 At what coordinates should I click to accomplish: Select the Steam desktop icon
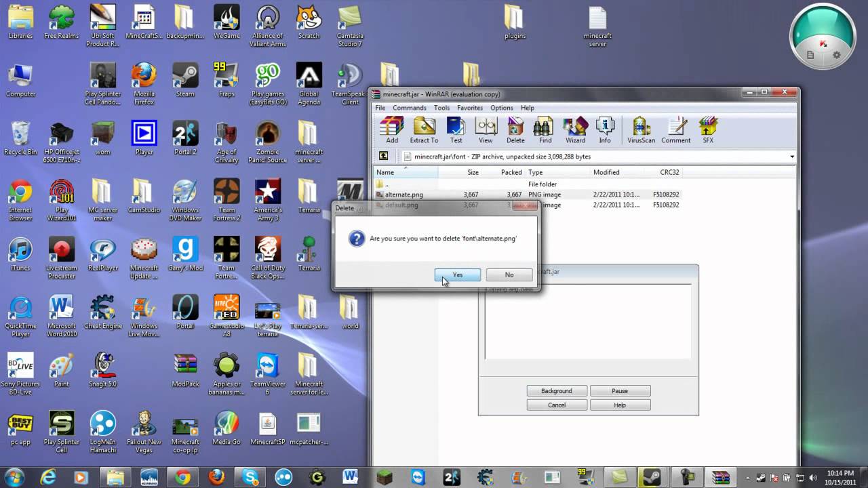tap(185, 81)
